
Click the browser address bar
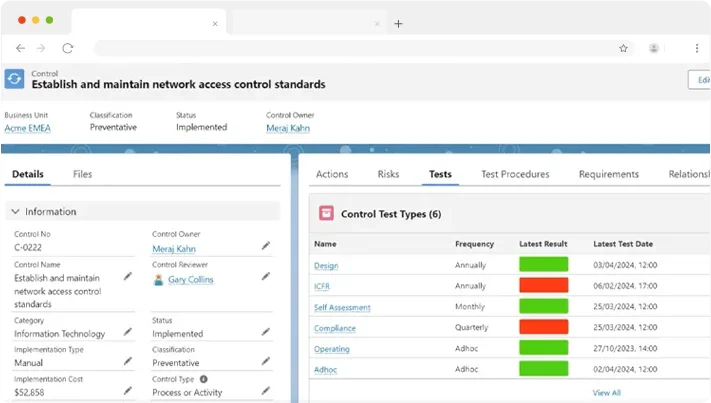click(350, 47)
